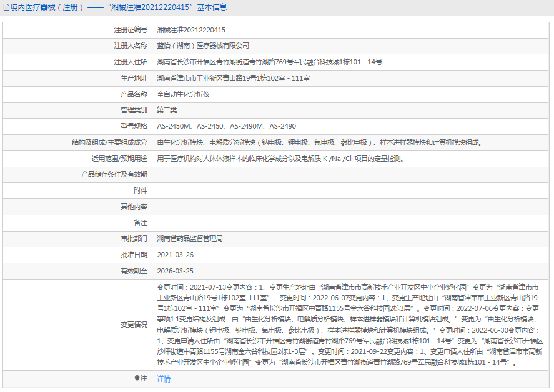Click the 有效期至 label
554x392 pixels.
(x=134, y=271)
